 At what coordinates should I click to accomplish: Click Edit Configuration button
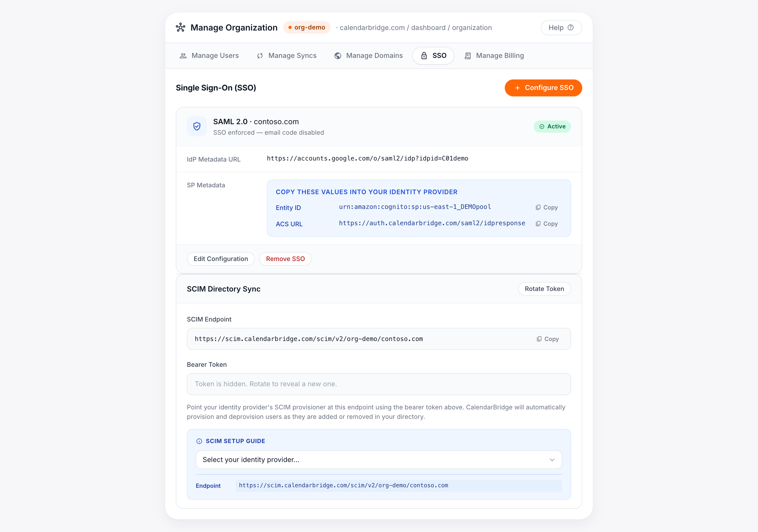(221, 259)
